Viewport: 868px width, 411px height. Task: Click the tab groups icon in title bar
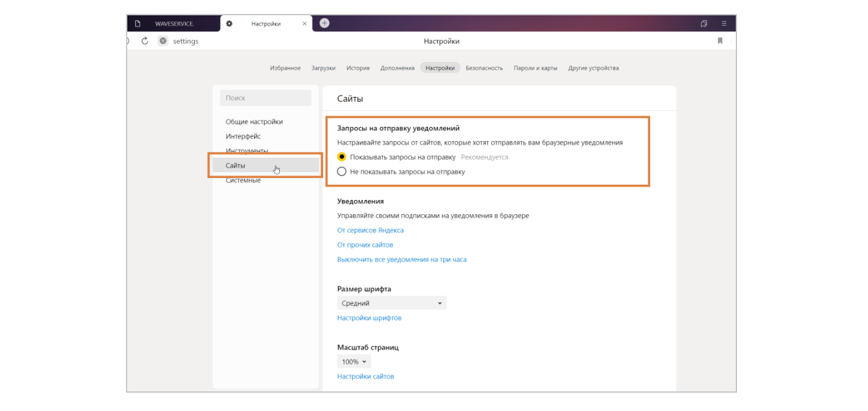[x=704, y=23]
